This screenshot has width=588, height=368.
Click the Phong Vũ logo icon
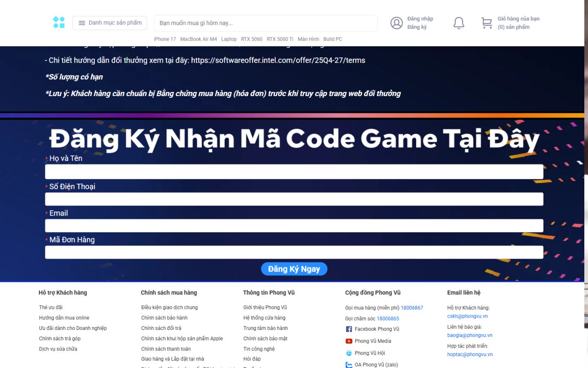59,23
